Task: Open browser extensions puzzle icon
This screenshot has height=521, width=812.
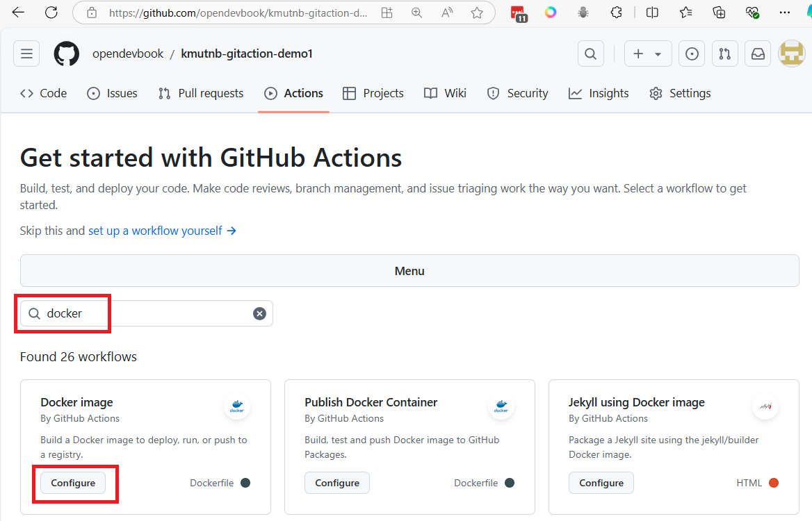Action: pos(616,13)
